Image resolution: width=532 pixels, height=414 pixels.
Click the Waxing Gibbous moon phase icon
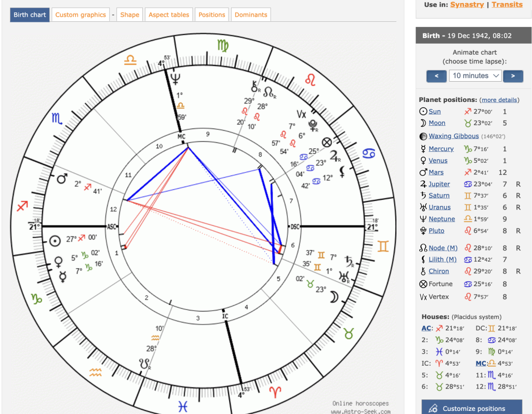tap(423, 136)
